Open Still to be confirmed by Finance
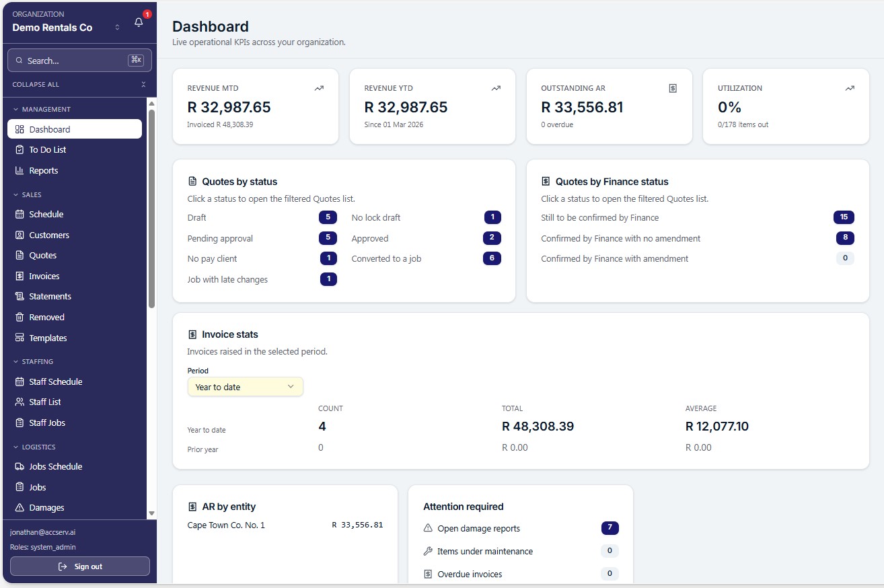The width and height of the screenshot is (884, 588). point(698,217)
